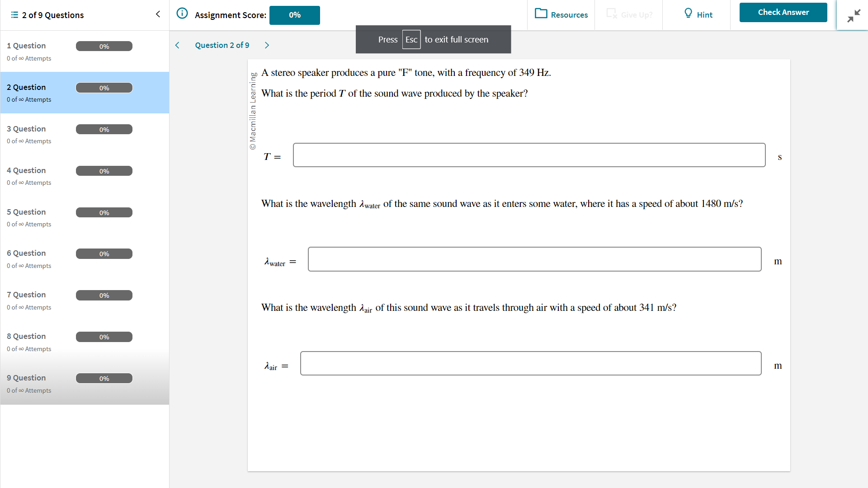Click the assignment score info icon
The width and height of the screenshot is (868, 488).
(182, 13)
